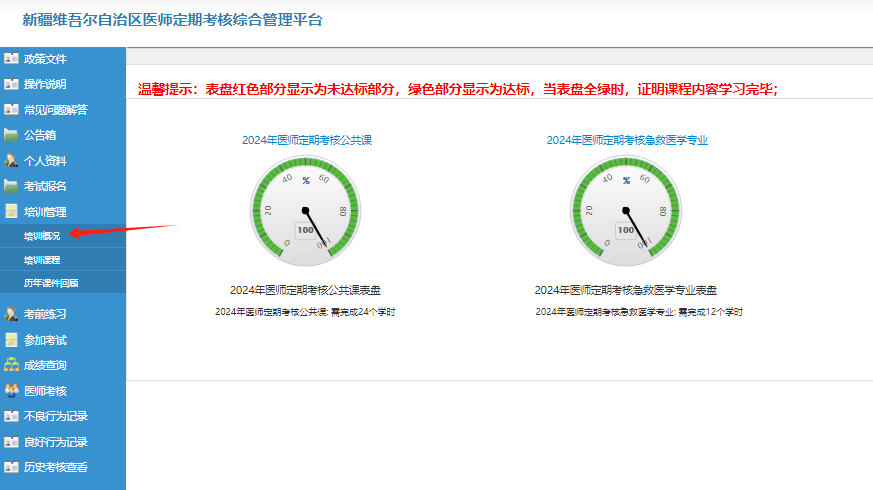Viewport: 873px width, 490px height.
Task: Click the 2024年医师定期考核急救医学专业 title link
Action: pos(627,140)
